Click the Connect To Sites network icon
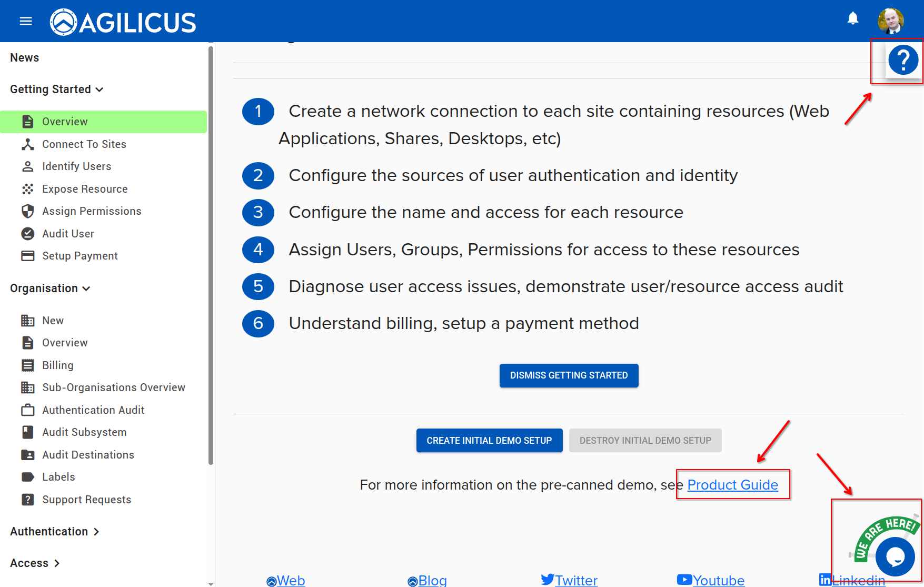Image resolution: width=924 pixels, height=587 pixels. [28, 144]
